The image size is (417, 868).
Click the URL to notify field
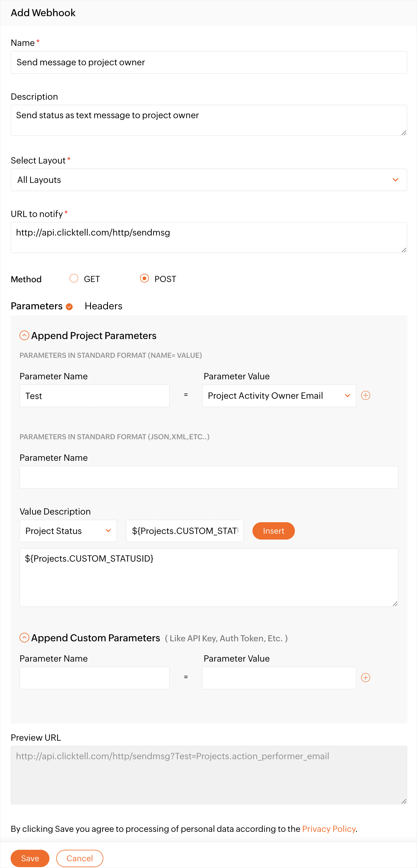[208, 237]
